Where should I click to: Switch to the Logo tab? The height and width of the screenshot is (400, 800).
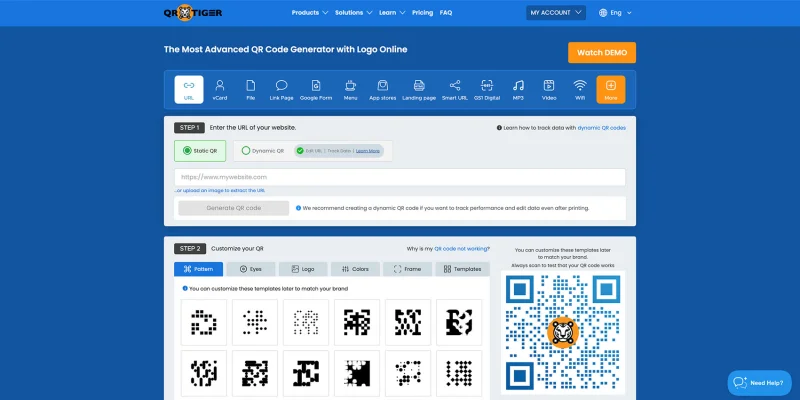303,269
